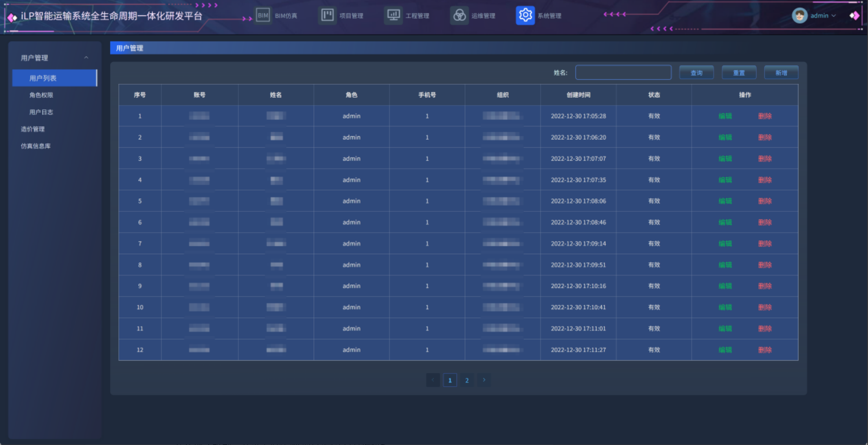
Task: Click 编辑 for row 3
Action: pos(725,159)
